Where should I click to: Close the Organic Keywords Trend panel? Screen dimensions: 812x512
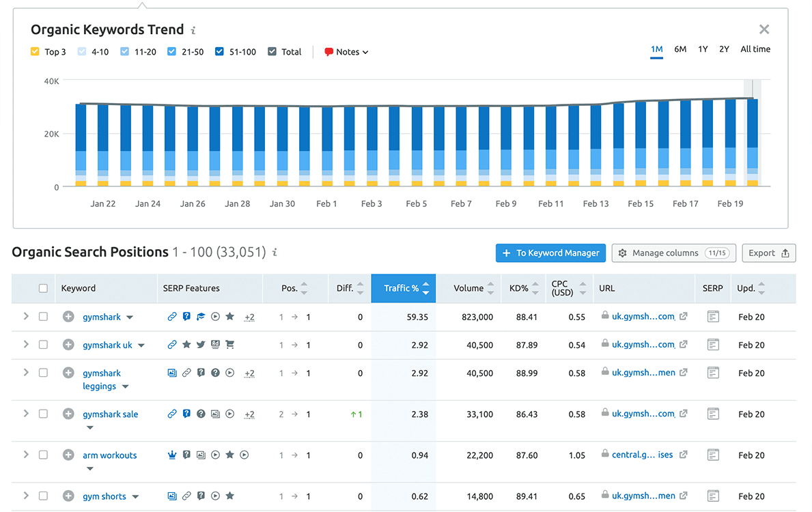click(x=764, y=29)
